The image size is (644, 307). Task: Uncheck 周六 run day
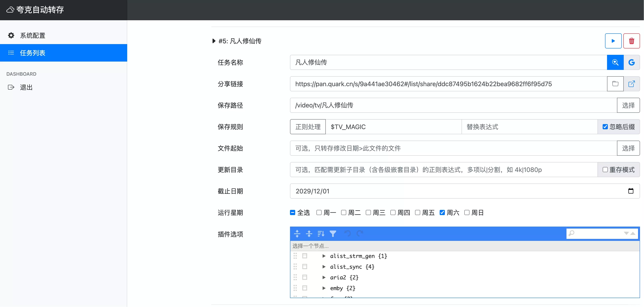coord(442,213)
